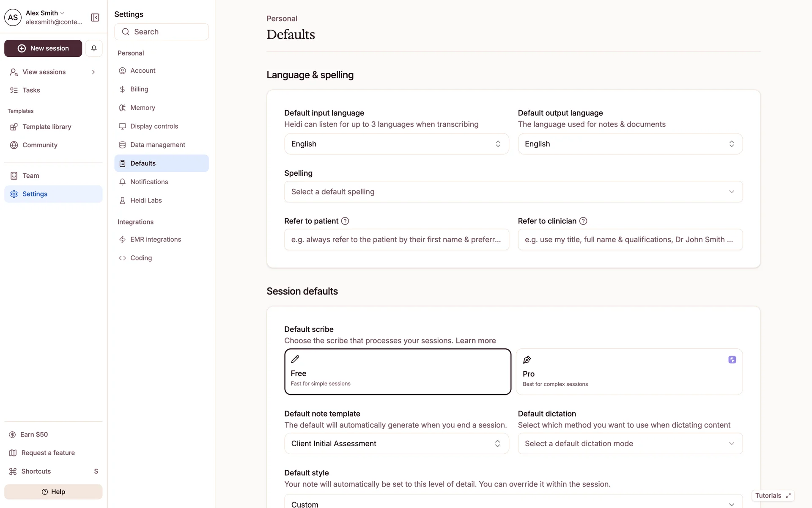Click the Pro scribe lightning badge
The image size is (812, 508).
732,360
